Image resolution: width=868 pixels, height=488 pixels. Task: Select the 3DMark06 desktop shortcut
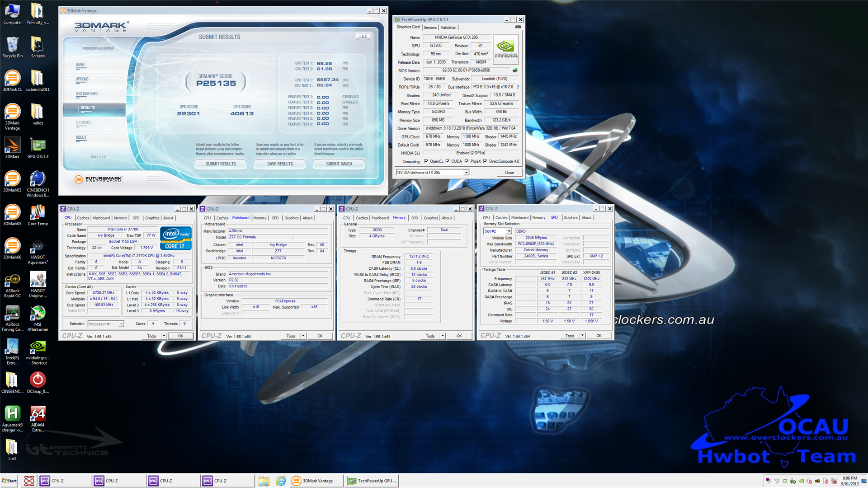click(x=12, y=249)
